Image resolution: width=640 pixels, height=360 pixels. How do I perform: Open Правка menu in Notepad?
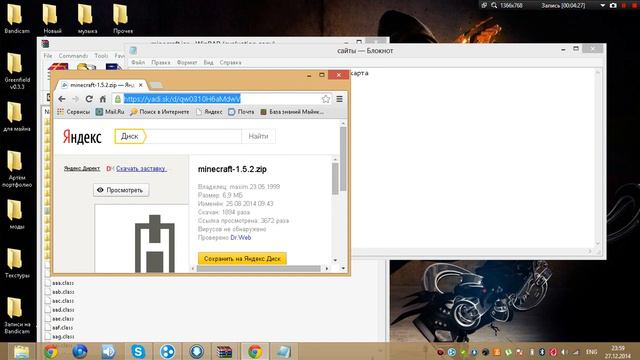coord(161,62)
